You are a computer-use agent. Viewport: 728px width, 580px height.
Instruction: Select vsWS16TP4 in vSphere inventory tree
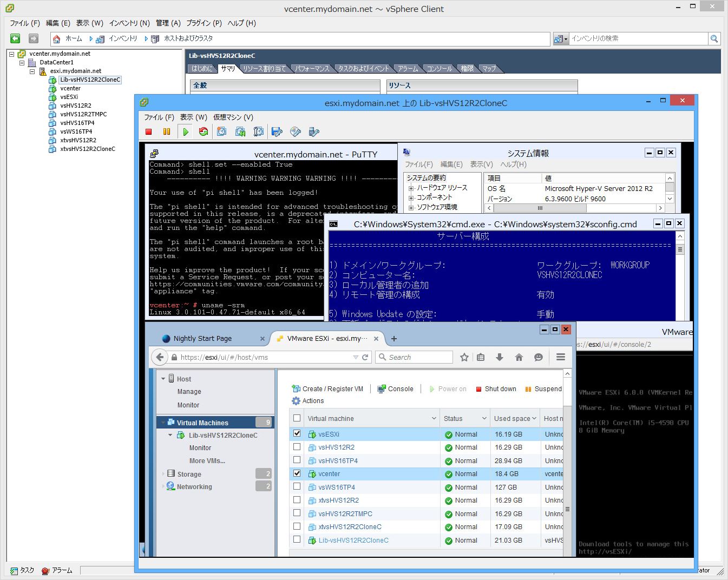pyautogui.click(x=76, y=131)
